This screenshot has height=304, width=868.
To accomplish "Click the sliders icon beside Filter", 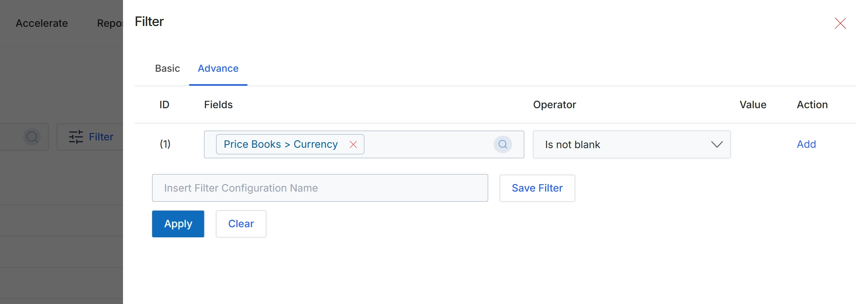I will (76, 137).
